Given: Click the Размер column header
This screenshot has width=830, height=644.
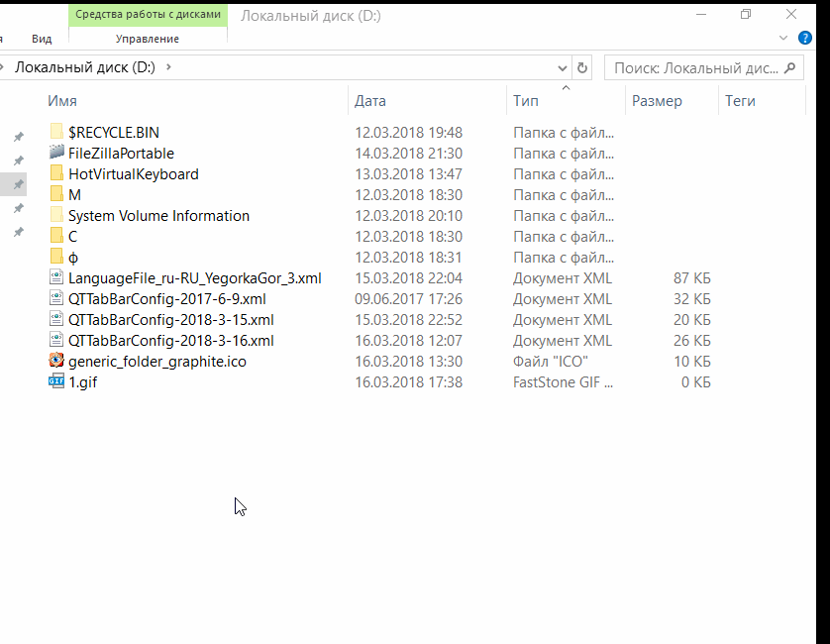Looking at the screenshot, I should coord(657,101).
